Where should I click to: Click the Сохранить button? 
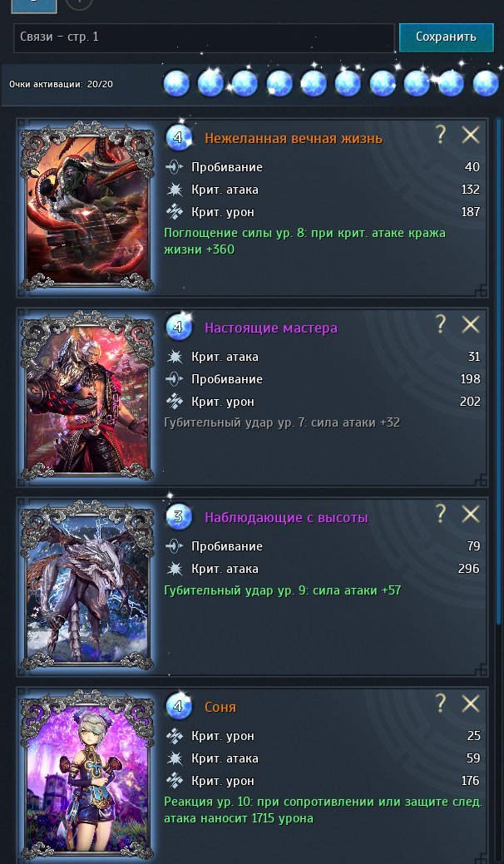[446, 37]
